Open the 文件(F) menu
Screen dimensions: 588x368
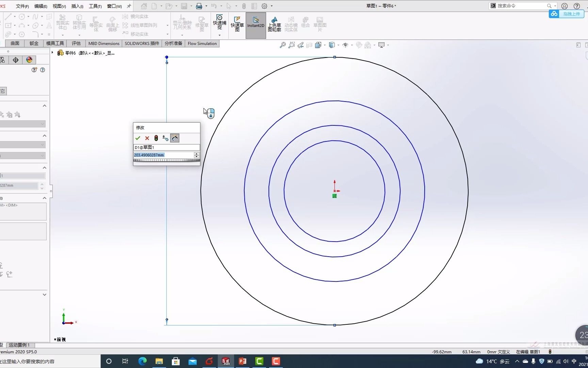22,6
